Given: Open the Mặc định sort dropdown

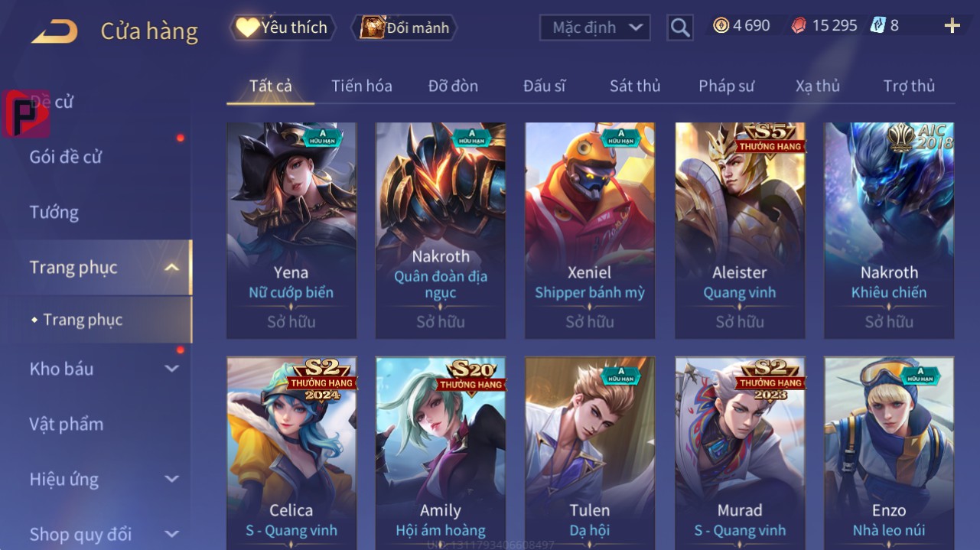Looking at the screenshot, I should click(594, 28).
